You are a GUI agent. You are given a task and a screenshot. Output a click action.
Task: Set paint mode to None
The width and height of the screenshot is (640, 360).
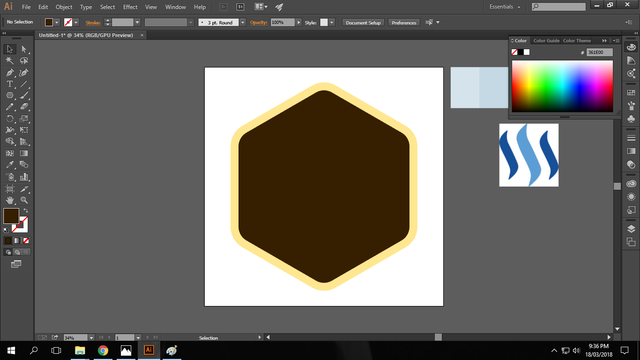click(x=26, y=241)
